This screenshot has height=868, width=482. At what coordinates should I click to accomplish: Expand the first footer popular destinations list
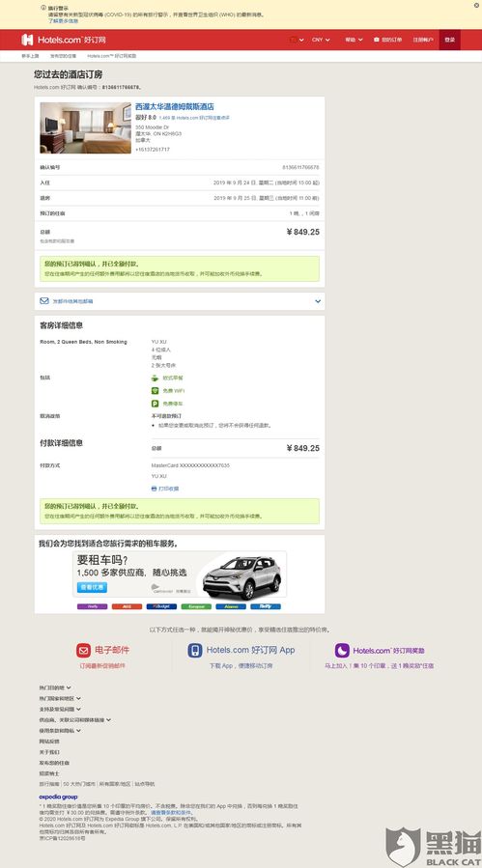pos(55,687)
